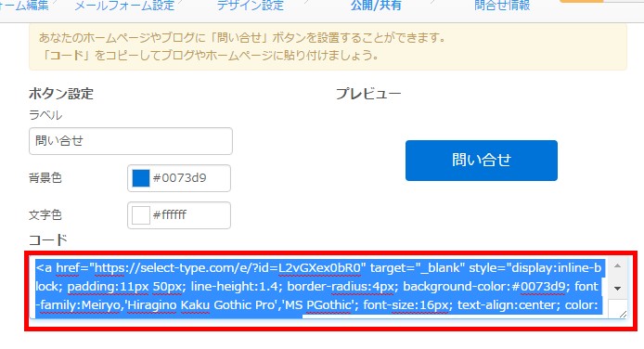Switch to the 公開/共有 tab
This screenshot has height=349, width=644.
pyautogui.click(x=376, y=6)
